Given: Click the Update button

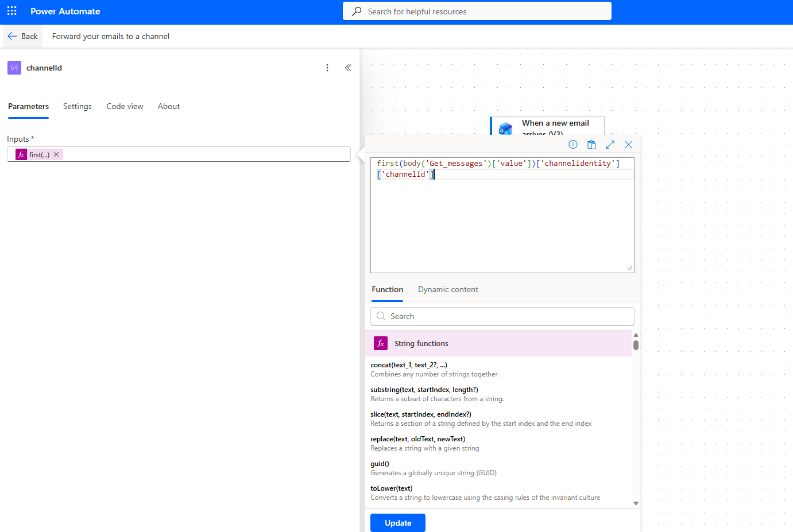Looking at the screenshot, I should [398, 523].
